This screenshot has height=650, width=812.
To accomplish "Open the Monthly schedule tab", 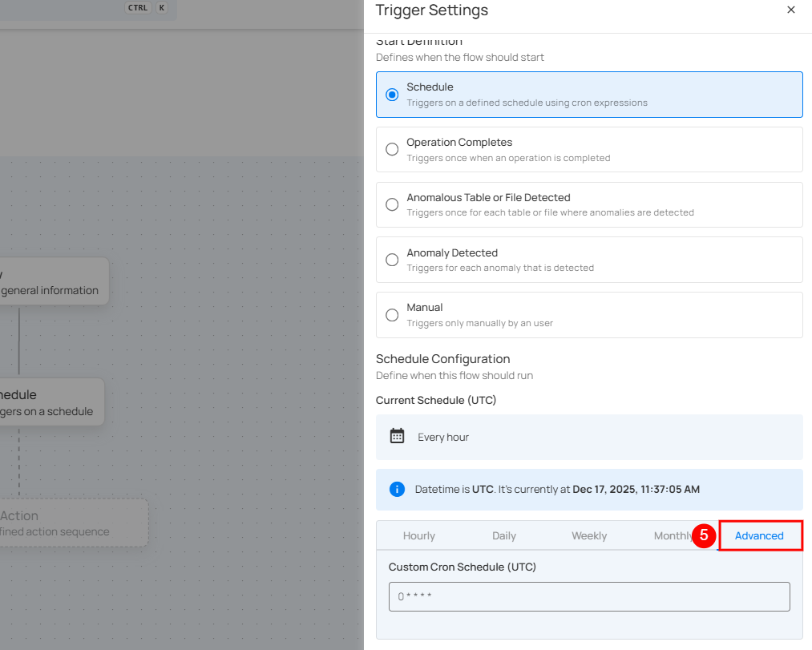I will point(672,536).
